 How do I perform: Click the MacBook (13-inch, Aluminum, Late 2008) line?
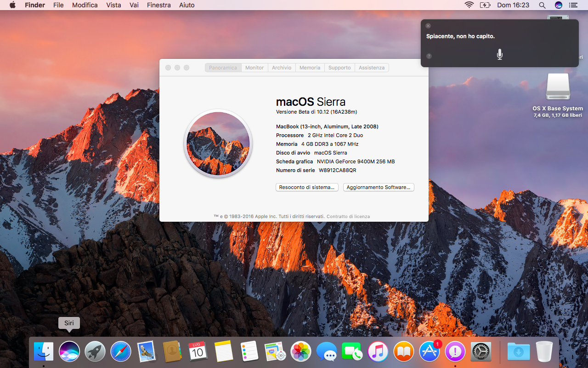pyautogui.click(x=327, y=126)
